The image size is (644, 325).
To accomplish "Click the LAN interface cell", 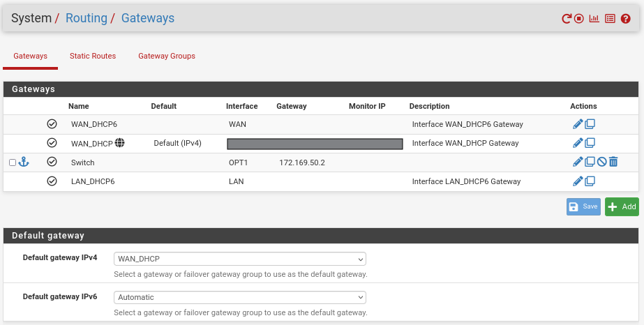I will pos(236,181).
